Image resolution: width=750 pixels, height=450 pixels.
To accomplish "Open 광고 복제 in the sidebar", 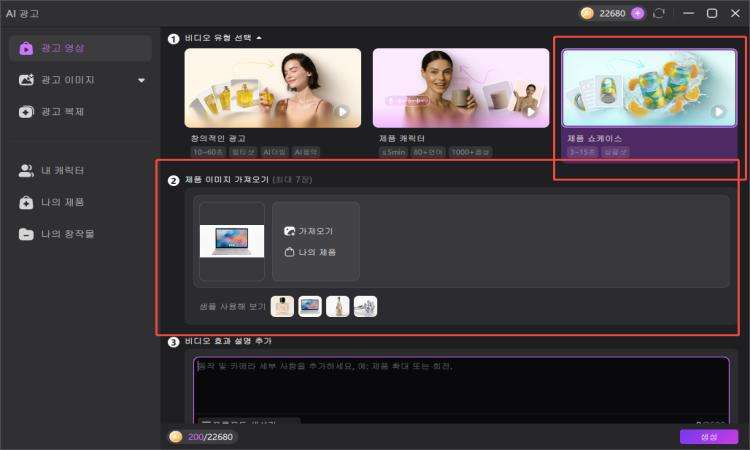I will point(80,111).
